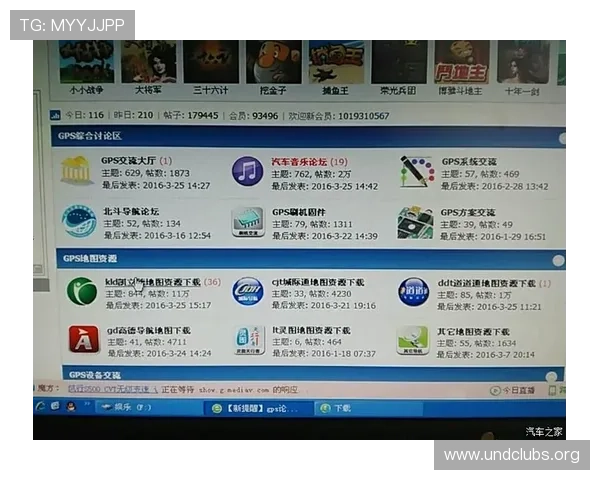Open the 汽车音乐论坛 forum link
Screen dimensions: 600x480
point(299,162)
